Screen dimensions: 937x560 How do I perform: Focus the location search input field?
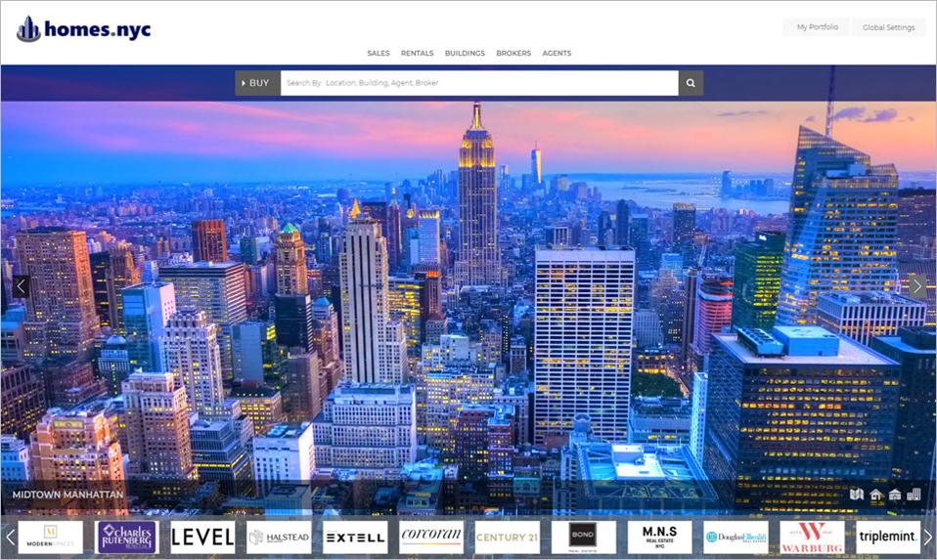click(479, 83)
